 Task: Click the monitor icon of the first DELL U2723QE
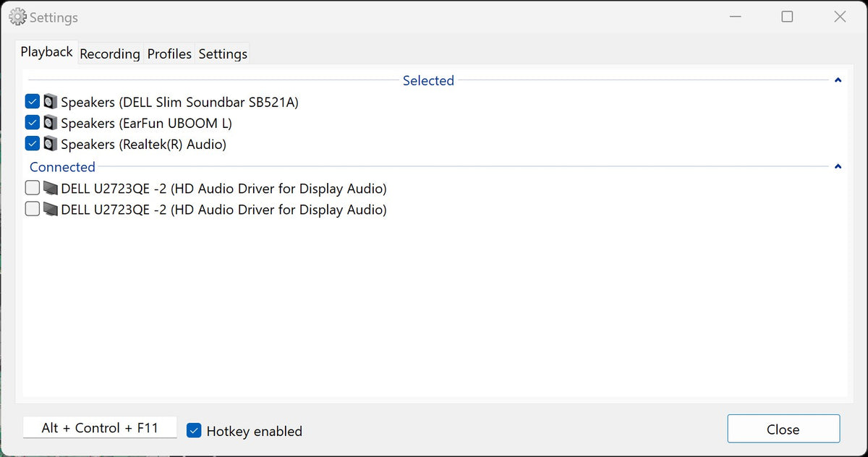click(50, 189)
